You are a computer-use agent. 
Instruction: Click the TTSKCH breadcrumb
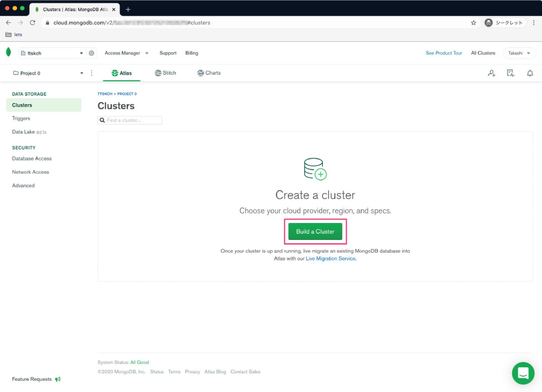coord(105,94)
